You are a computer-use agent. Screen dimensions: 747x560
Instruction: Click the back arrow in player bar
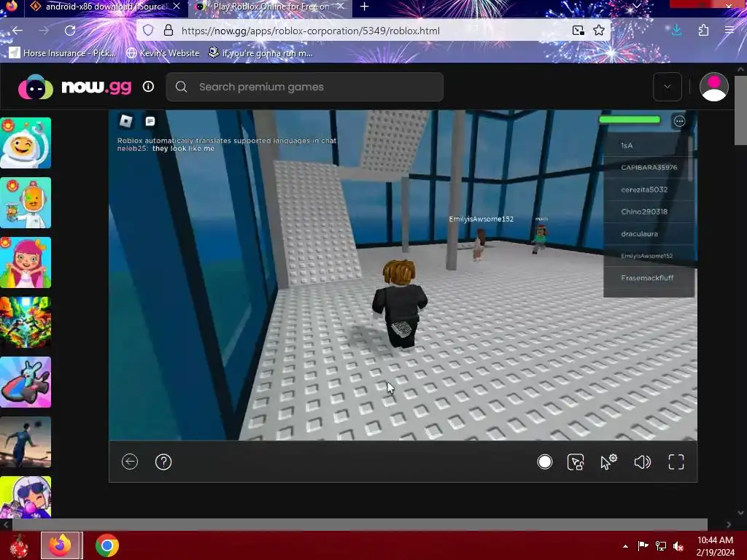pos(130,462)
